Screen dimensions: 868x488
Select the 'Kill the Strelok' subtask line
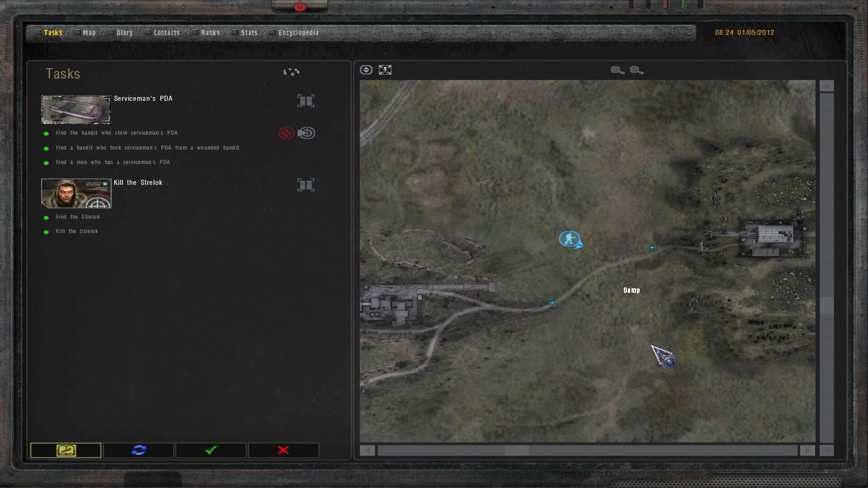77,231
